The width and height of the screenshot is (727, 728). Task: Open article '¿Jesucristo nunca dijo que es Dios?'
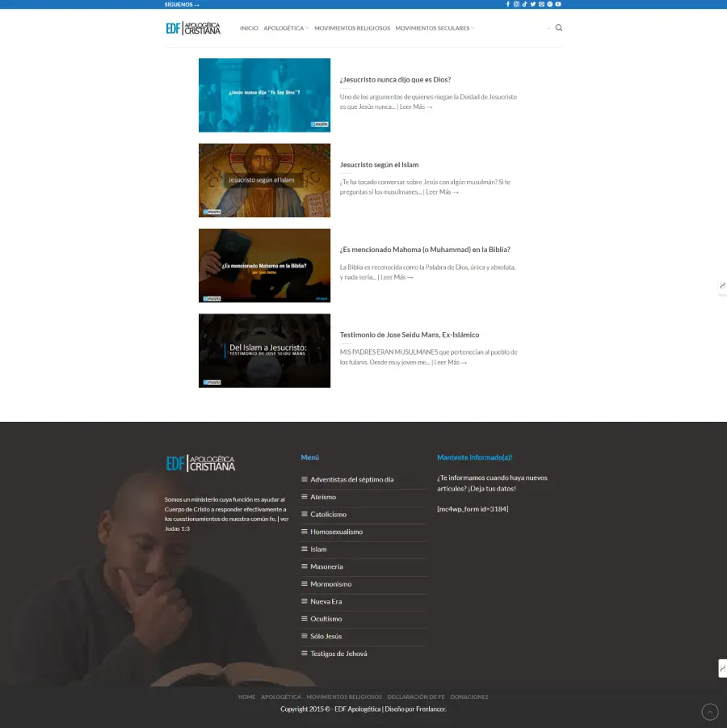click(x=395, y=79)
